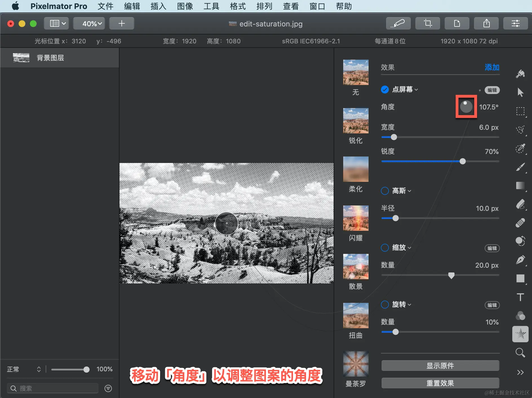Select the Zoom magnifier tool

pos(520,353)
